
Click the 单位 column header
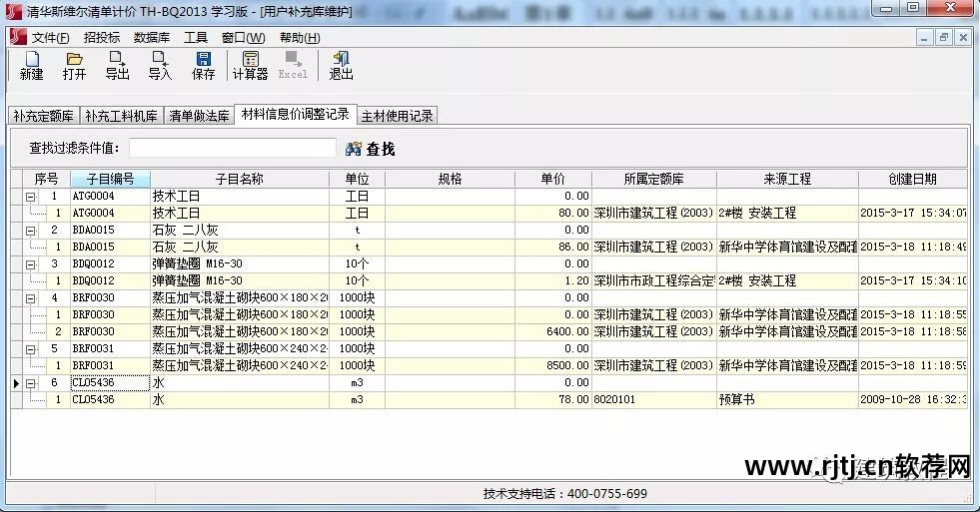357,179
